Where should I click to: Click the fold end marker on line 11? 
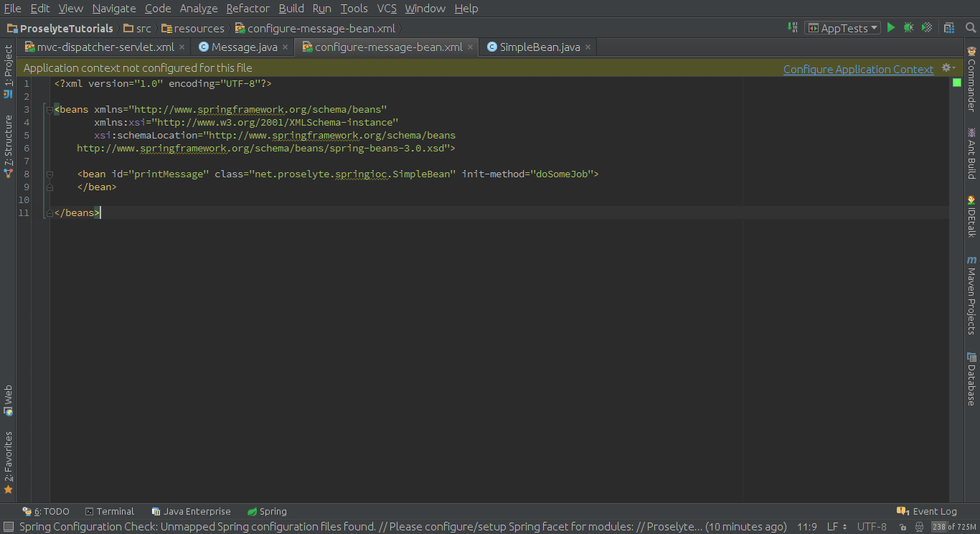[50, 213]
